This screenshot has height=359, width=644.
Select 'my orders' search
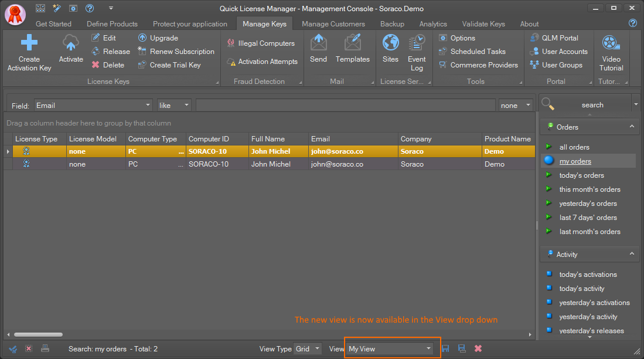(x=575, y=161)
